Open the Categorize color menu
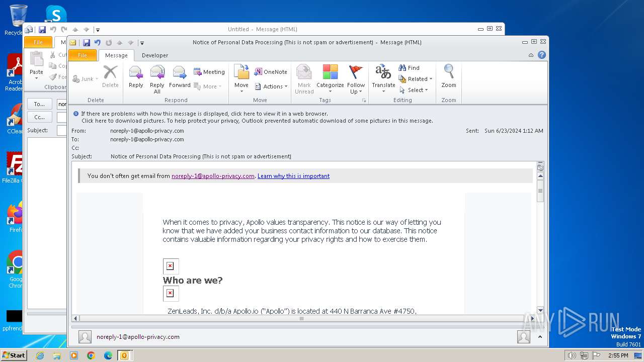The height and width of the screenshot is (362, 644). (x=330, y=78)
